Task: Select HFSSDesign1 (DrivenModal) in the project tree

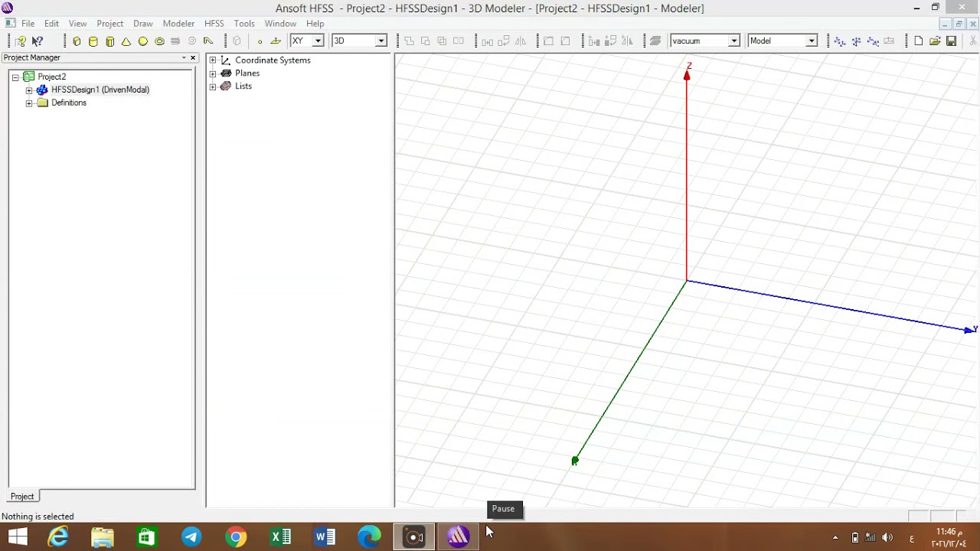Action: tap(100, 90)
